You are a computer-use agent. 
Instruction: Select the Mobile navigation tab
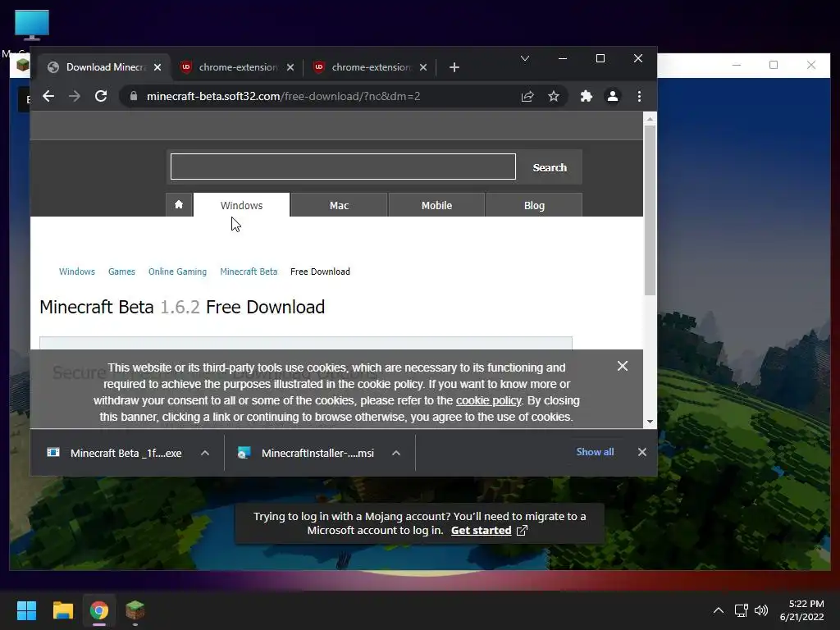[x=436, y=205]
